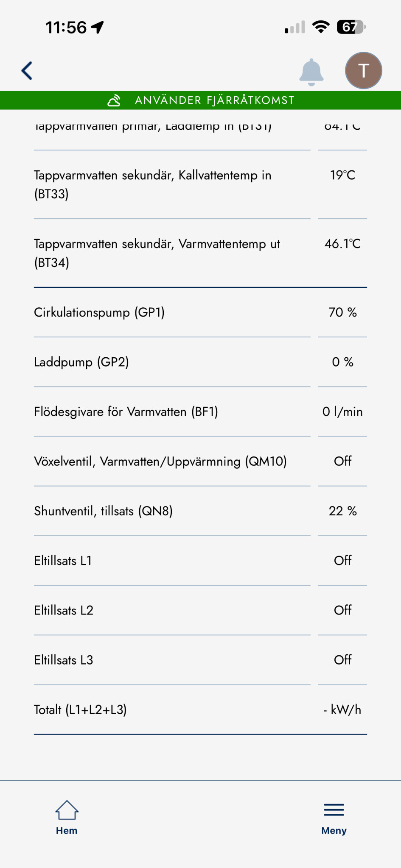Tap the Hem tab label
This screenshot has height=868, width=401.
[67, 831]
